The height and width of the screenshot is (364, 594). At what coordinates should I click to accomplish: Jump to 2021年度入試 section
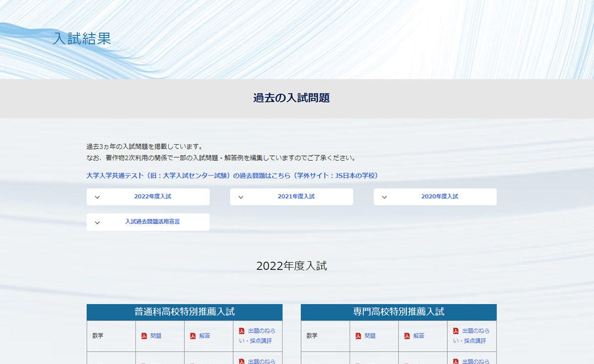296,197
